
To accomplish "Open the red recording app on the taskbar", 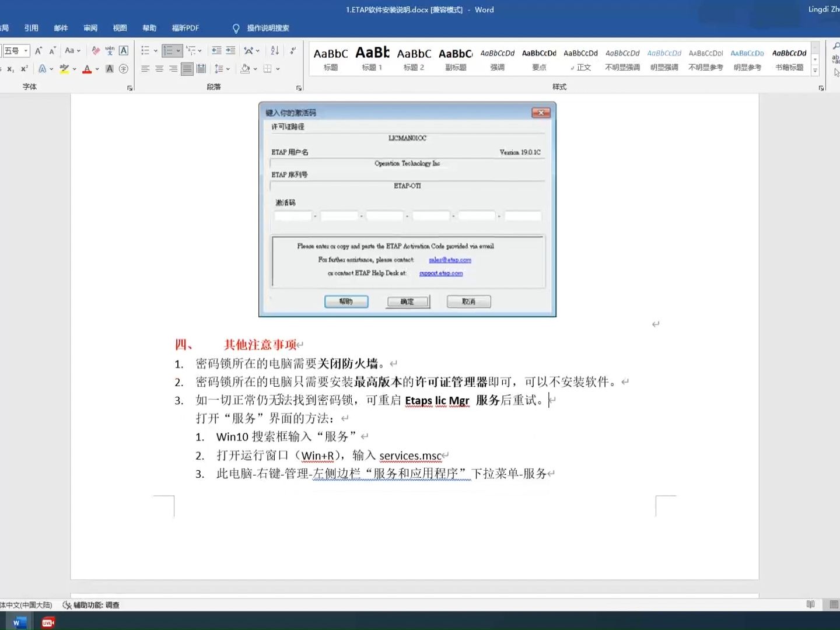I will coord(48,622).
